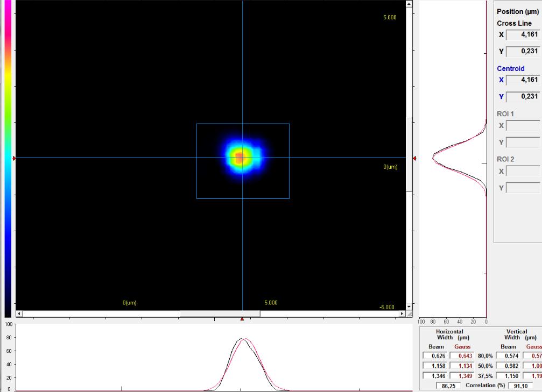Click the window resize grip corner
The height and width of the screenshot is (392, 542).
point(409,313)
